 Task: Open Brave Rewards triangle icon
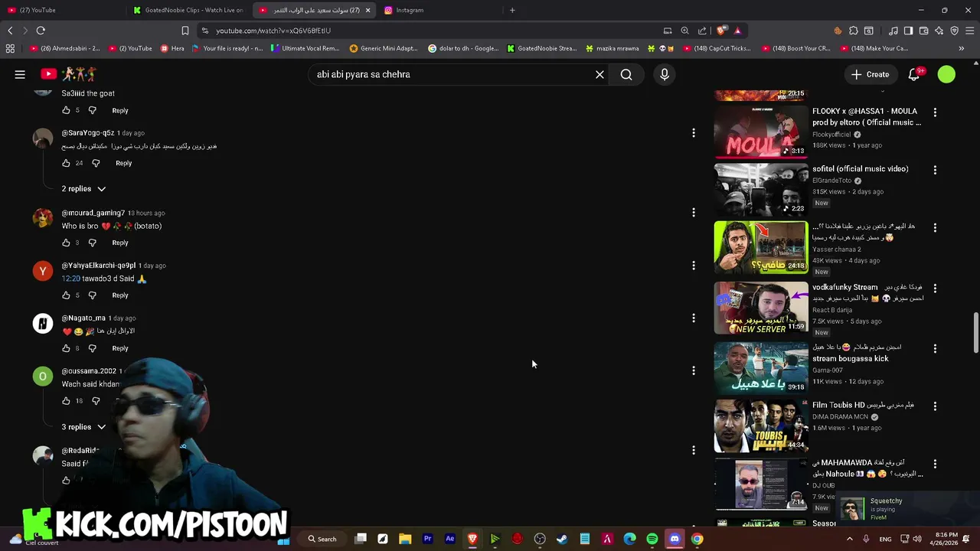(x=737, y=31)
